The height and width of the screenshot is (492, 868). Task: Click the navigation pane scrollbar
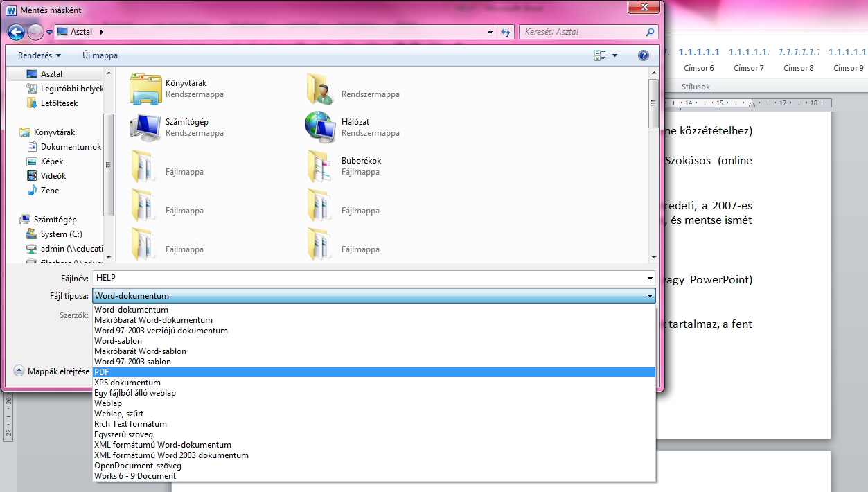[x=108, y=166]
